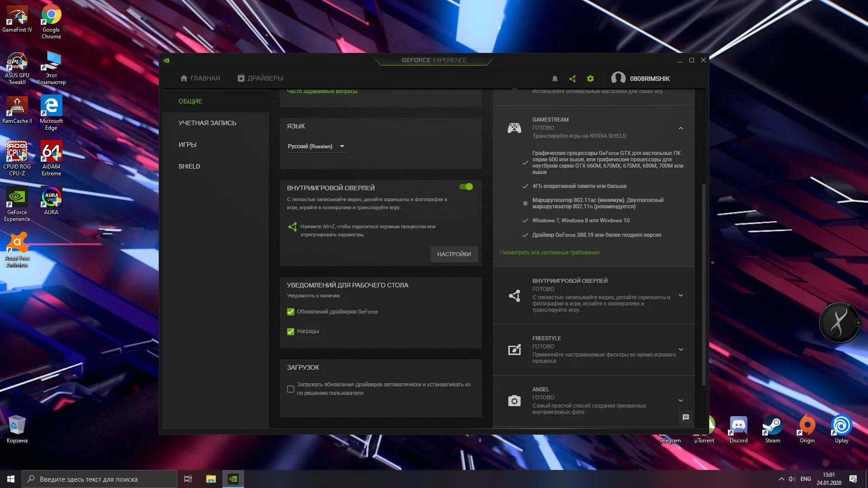
Task: Click the right panel vertical scrollbar
Action: tap(703, 285)
